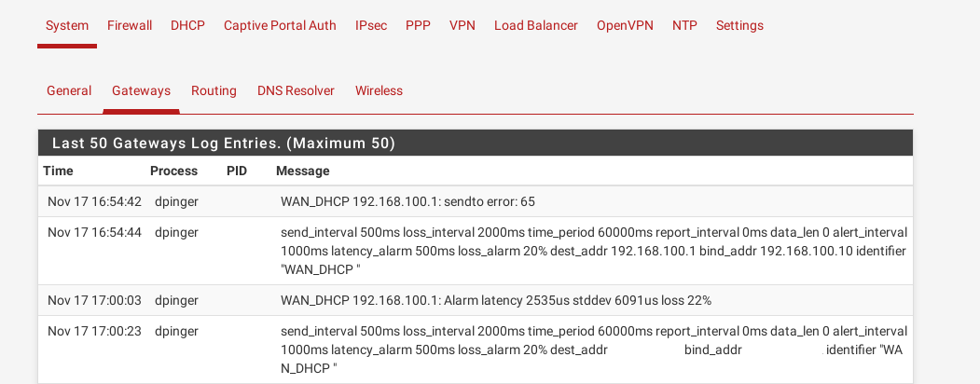
Task: Select the sendto error 65 log entry
Action: (x=407, y=202)
